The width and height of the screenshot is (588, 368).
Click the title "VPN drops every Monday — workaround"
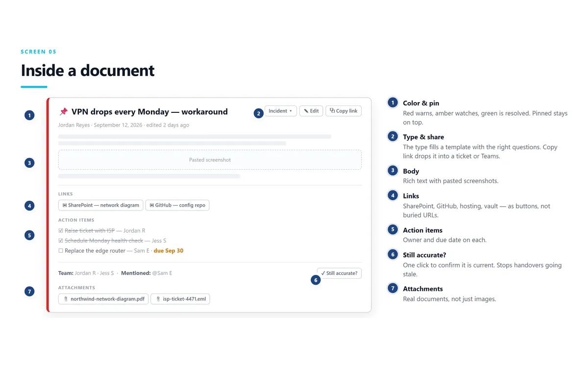pyautogui.click(x=149, y=112)
